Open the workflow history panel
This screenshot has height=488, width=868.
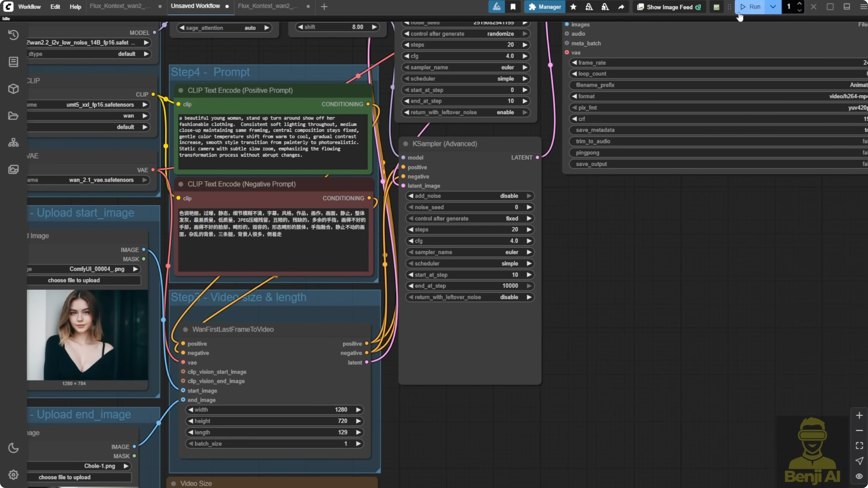click(13, 35)
